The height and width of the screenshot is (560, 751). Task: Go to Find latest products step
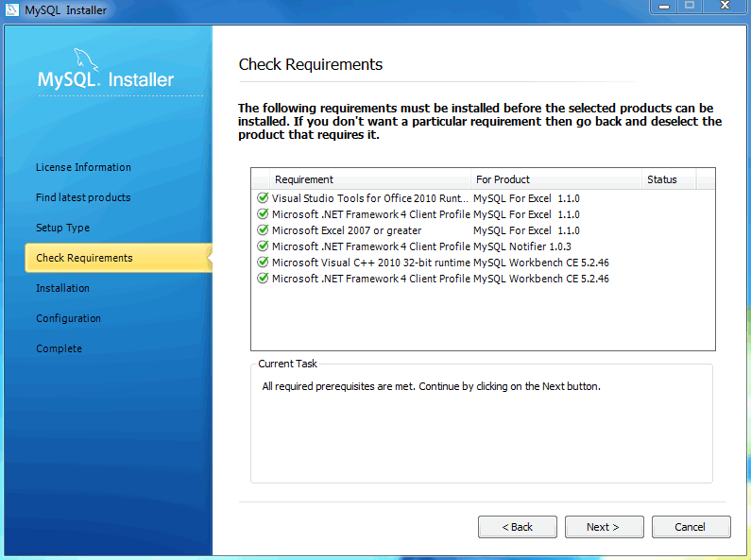(83, 197)
